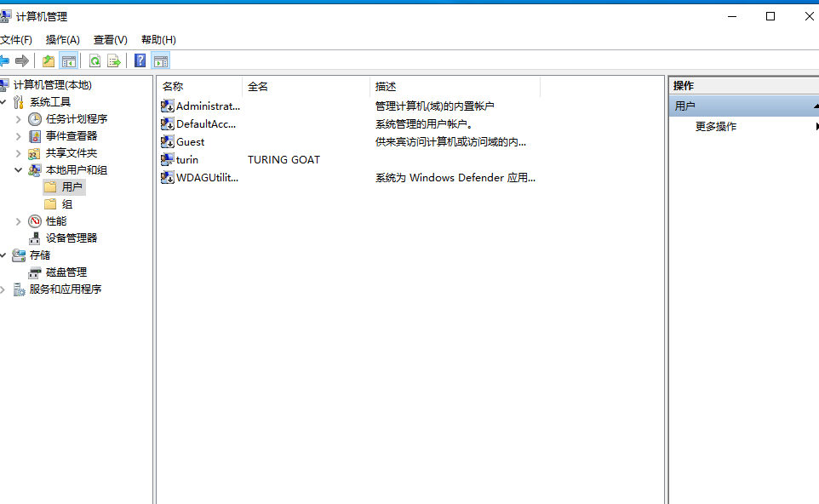Select the Guest name text

click(190, 142)
